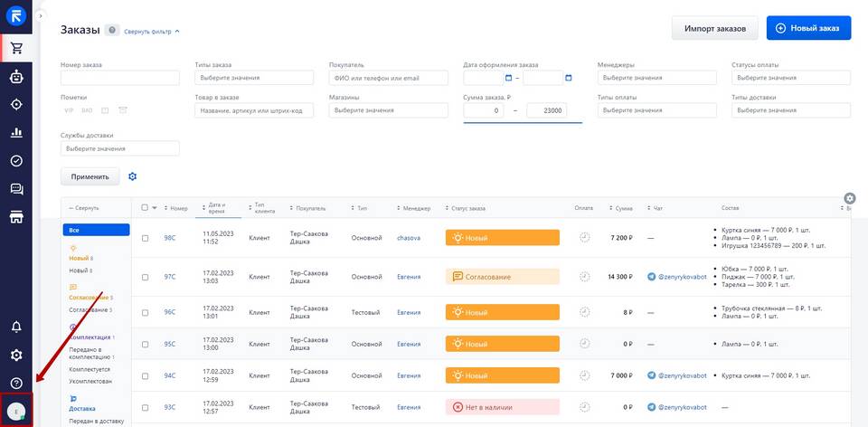Screen dimensions: 868x427
Task: Open notifications bell in sidebar
Action: pyautogui.click(x=16, y=327)
